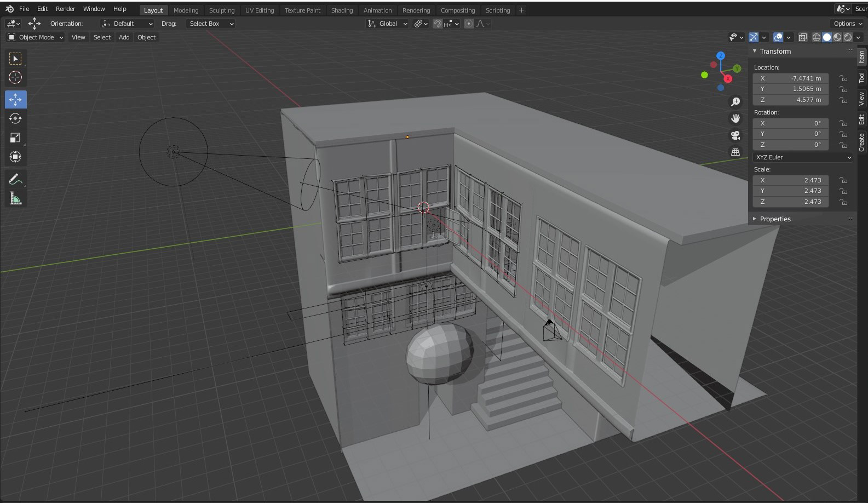This screenshot has height=503, width=868.
Task: Open the Options dropdown
Action: tap(848, 24)
